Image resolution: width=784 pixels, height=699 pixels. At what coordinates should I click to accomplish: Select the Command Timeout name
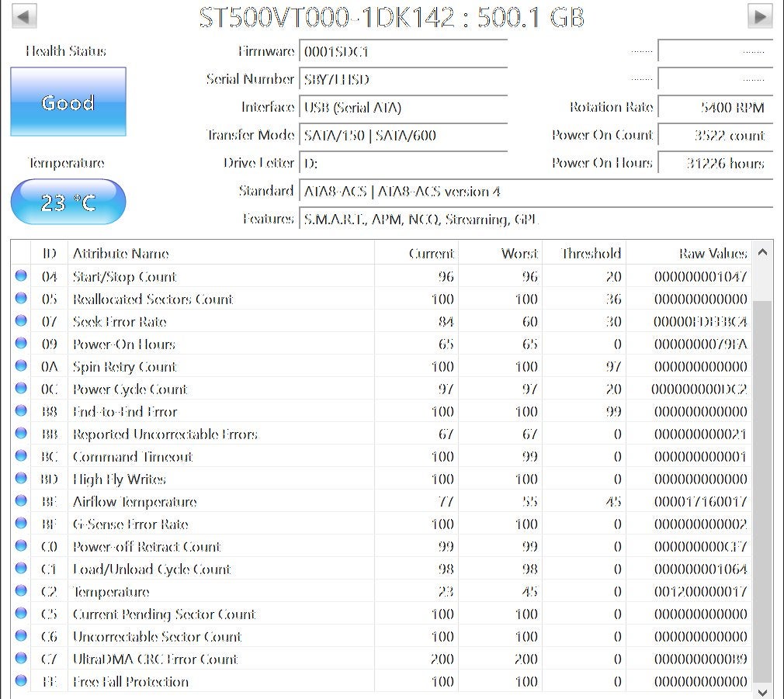point(133,457)
